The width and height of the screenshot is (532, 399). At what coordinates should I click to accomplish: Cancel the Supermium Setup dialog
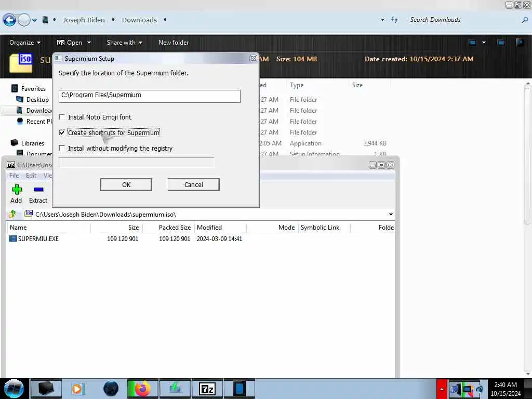tap(193, 184)
